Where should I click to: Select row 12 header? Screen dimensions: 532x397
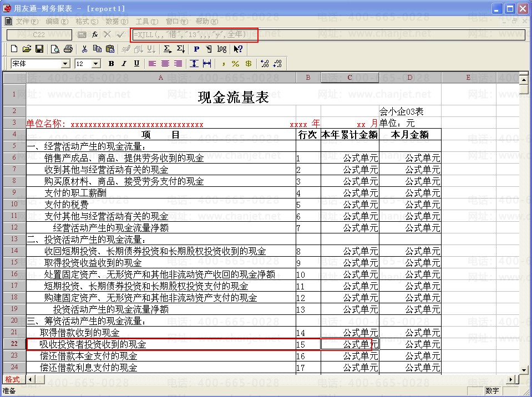coord(14,227)
